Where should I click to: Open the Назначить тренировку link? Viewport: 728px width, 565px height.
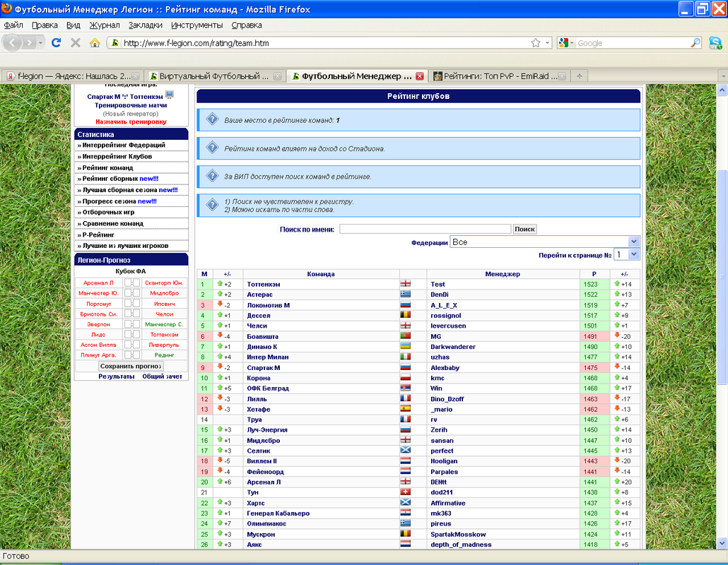coord(131,121)
